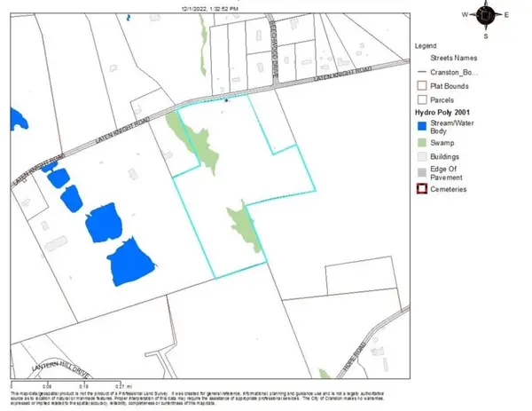Screen dimensions: 532x411
Task: Select the Streets Names legend entry
Action: click(456, 58)
